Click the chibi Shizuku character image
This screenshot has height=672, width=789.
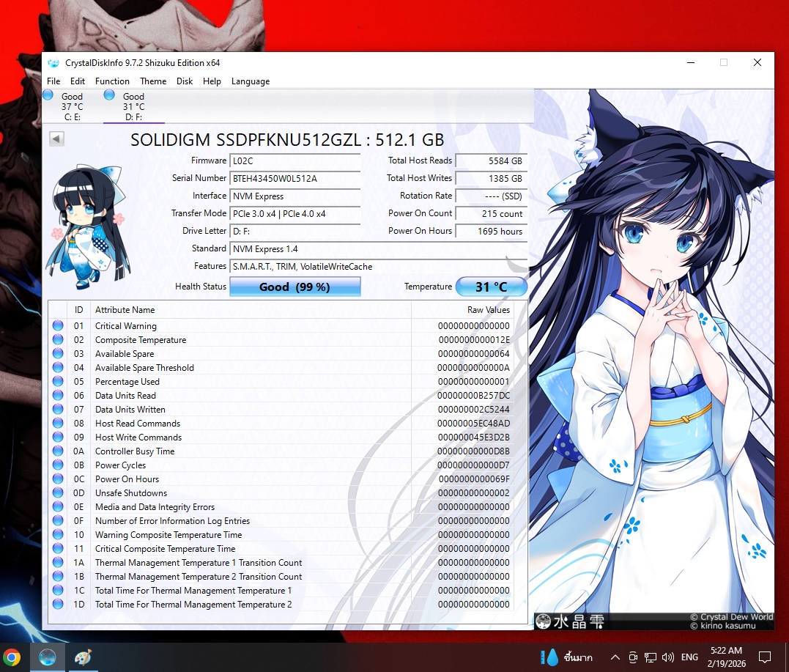coord(83,220)
